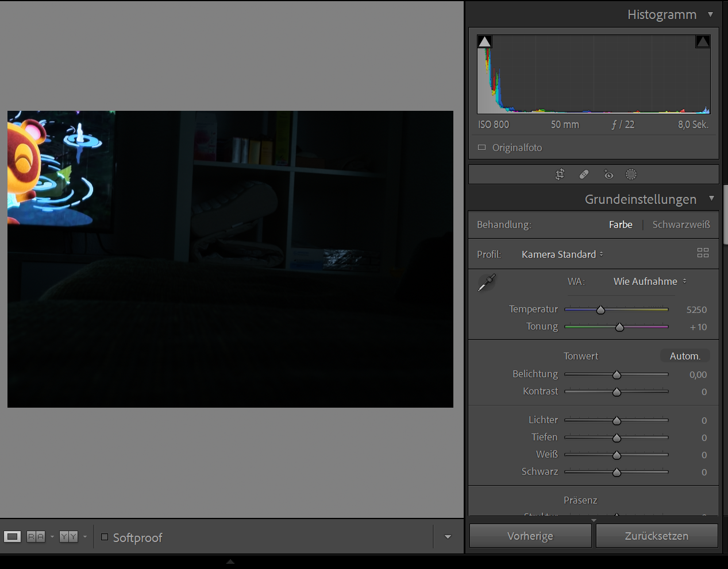Collapse the Histogramm panel
This screenshot has width=728, height=569.
[x=711, y=14]
